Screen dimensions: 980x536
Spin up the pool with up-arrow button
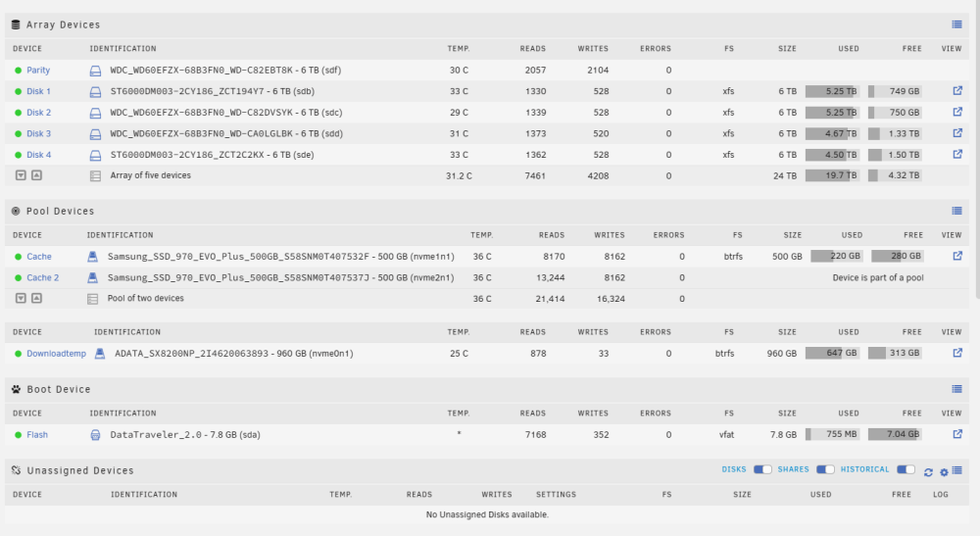[x=37, y=299]
